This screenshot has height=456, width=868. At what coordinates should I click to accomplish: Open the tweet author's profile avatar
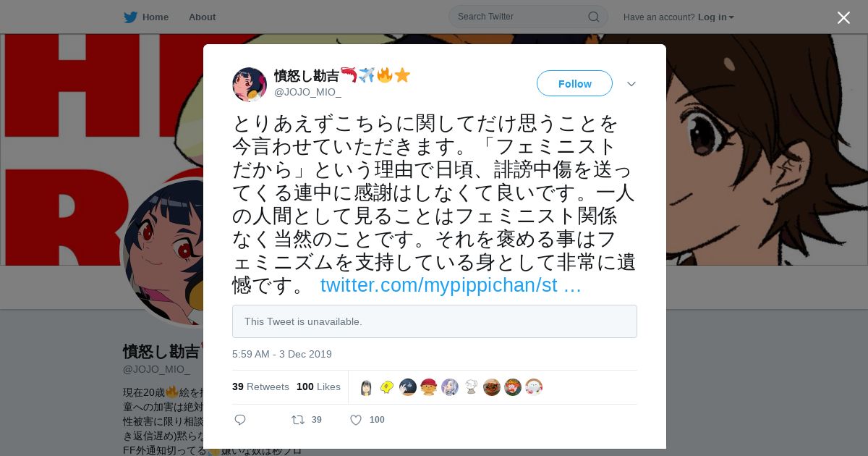[x=250, y=85]
